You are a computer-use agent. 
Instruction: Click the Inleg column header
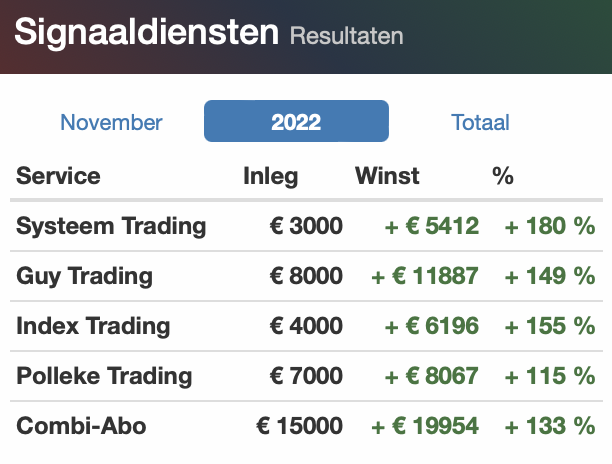pos(270,176)
